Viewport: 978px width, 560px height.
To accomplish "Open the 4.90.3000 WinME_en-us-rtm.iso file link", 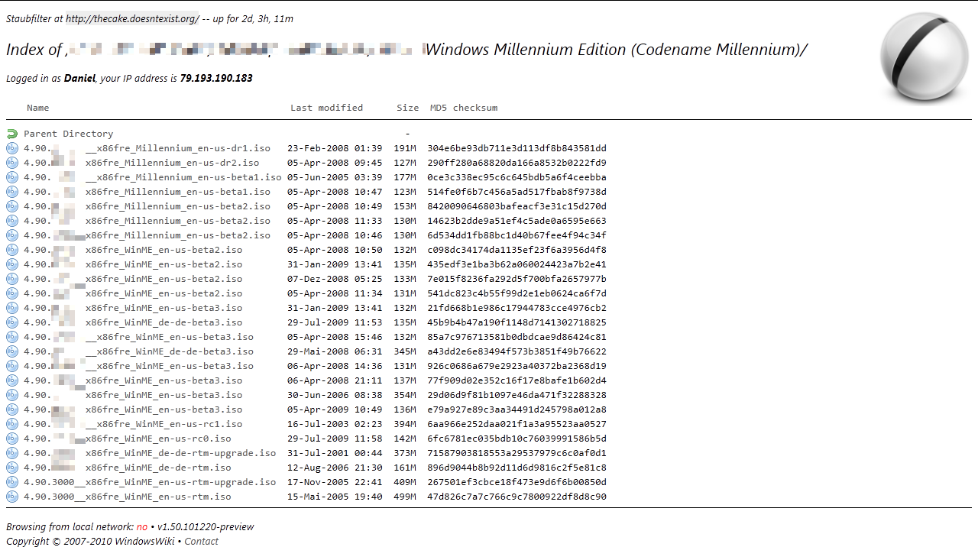I will [x=127, y=497].
